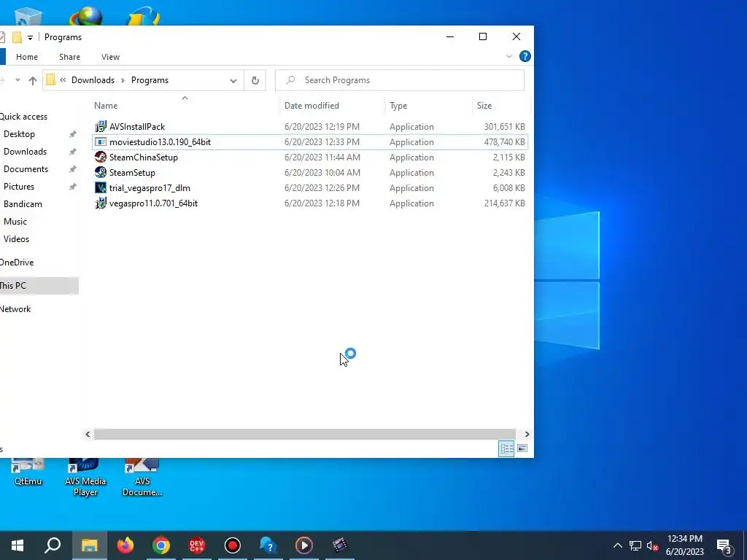Click the trial_vegaspro17_dlm file icon
The height and width of the screenshot is (560, 747).
(101, 187)
